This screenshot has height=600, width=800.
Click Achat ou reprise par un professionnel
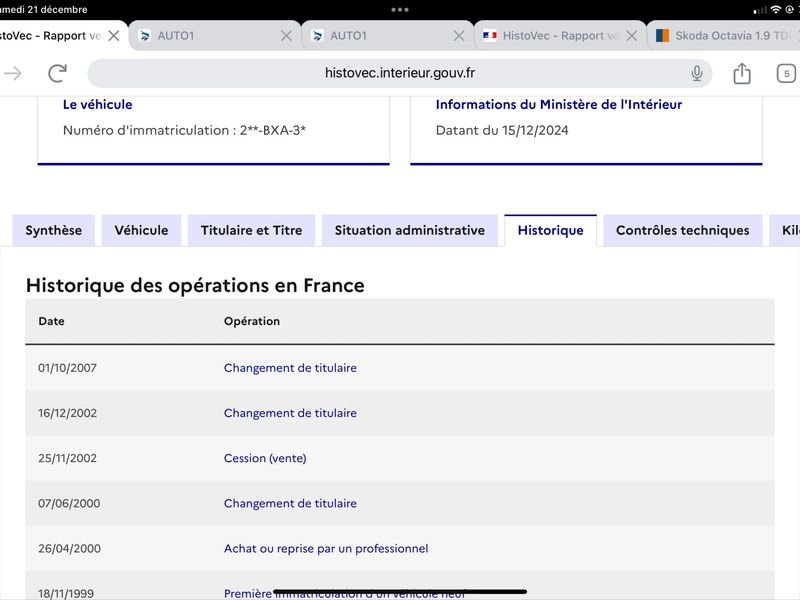point(326,548)
